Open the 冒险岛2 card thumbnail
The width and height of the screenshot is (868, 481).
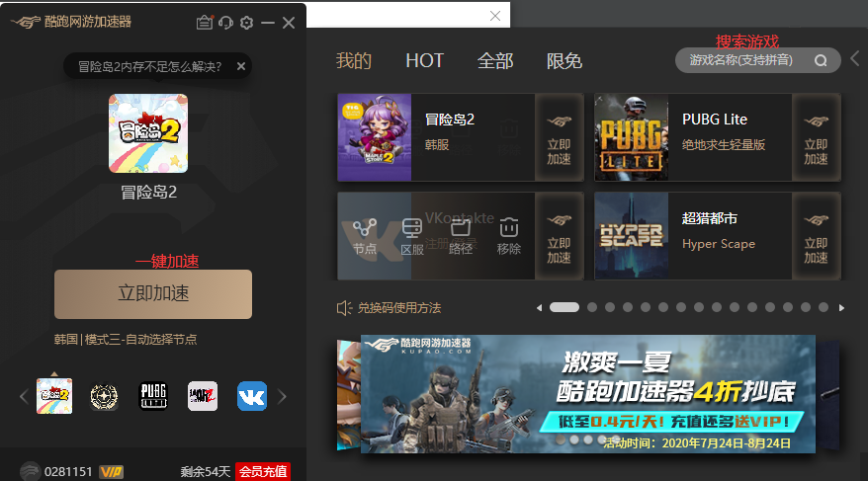(x=375, y=137)
